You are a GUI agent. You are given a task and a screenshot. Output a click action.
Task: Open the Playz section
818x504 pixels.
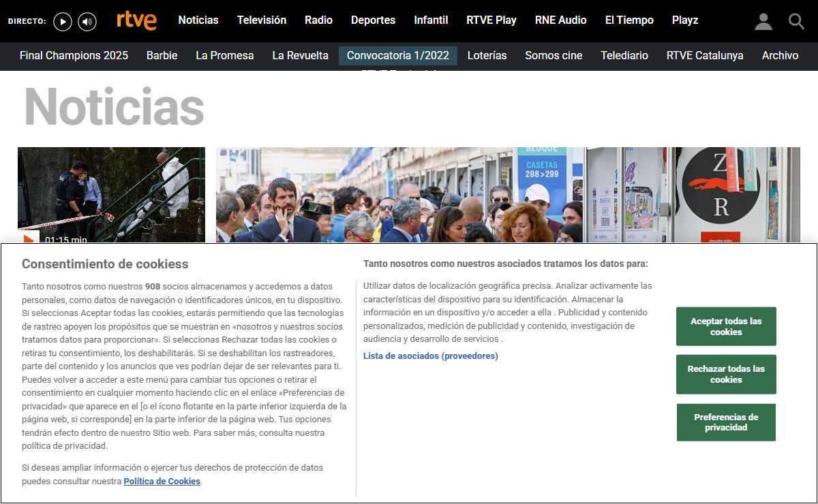click(x=685, y=20)
